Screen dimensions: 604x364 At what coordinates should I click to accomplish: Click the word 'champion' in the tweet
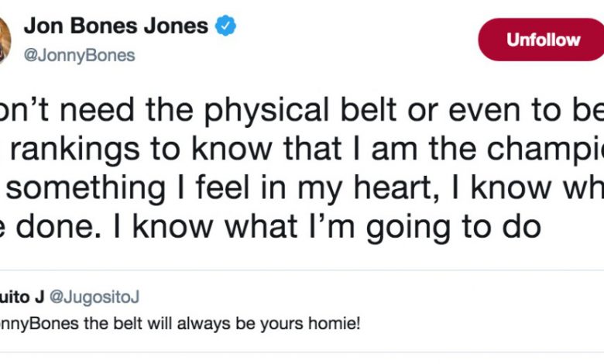[x=545, y=149]
